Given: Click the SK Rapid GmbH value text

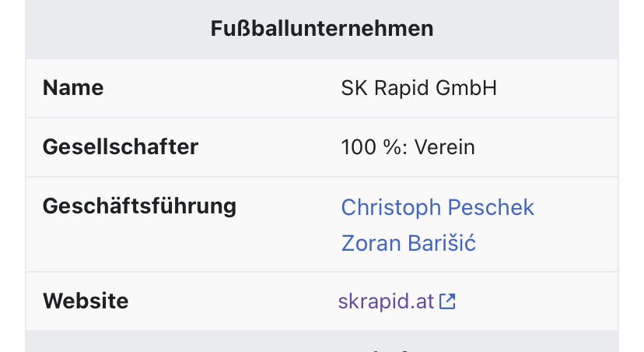Looking at the screenshot, I should coord(419,88).
